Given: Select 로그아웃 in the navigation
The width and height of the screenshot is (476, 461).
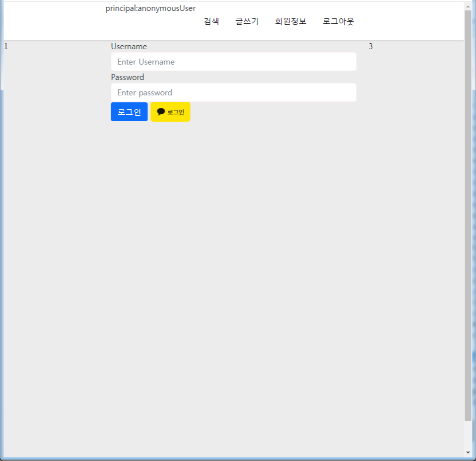Looking at the screenshot, I should coord(338,21).
